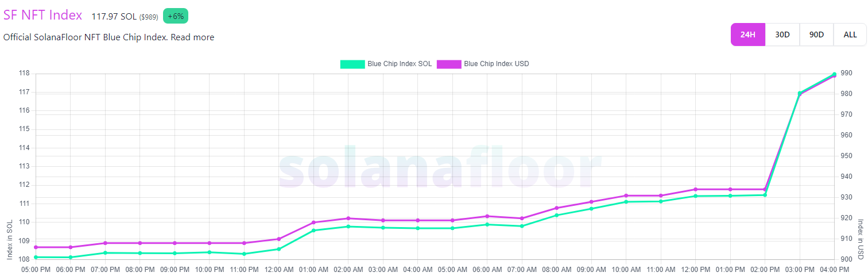Open the Read more link

coord(192,37)
